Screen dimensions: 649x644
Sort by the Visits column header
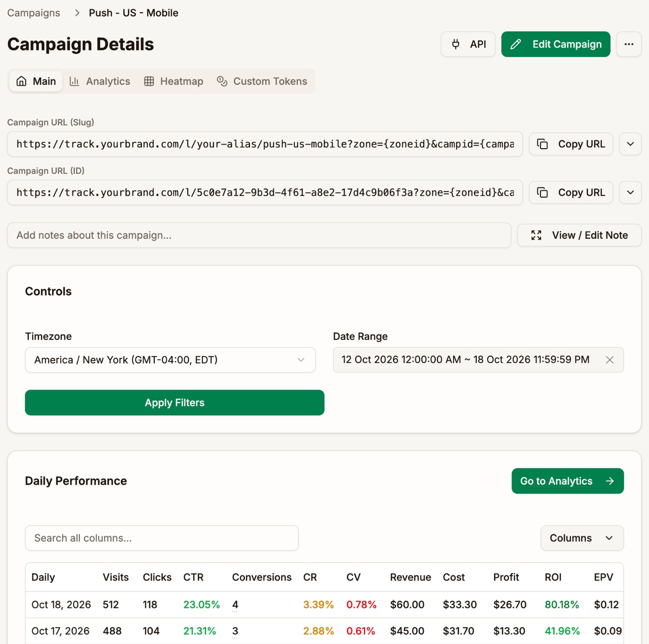coord(116,578)
